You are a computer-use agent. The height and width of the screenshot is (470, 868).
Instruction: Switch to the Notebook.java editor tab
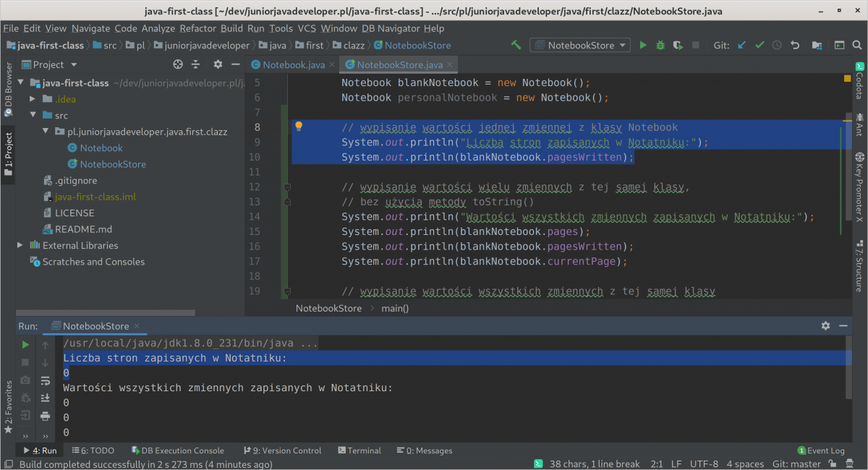(x=293, y=65)
